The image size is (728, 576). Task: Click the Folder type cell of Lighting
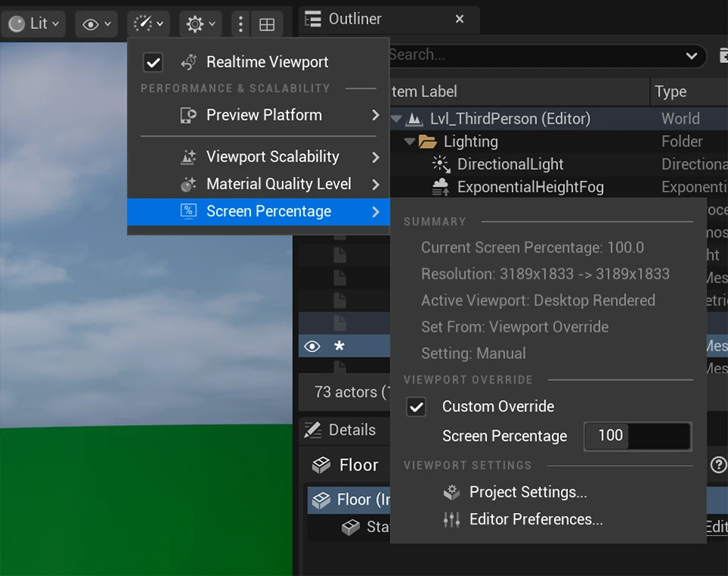point(682,141)
